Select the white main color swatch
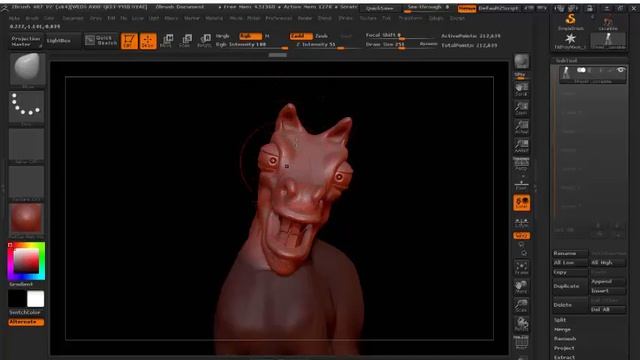 tap(36, 299)
